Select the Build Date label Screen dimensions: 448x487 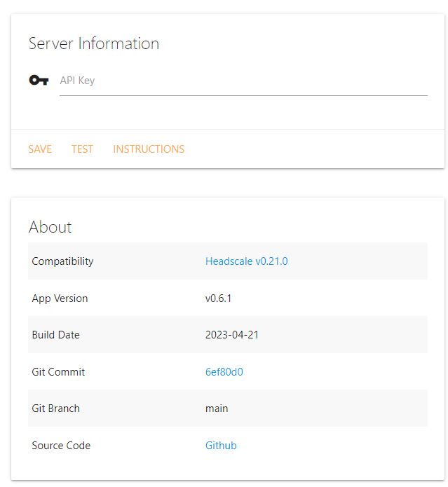(x=55, y=335)
